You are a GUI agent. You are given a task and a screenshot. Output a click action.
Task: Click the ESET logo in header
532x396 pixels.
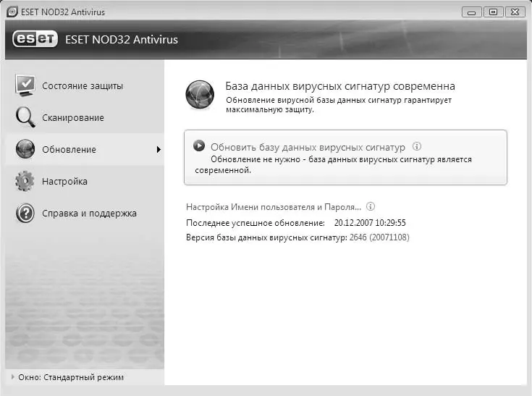[x=35, y=39]
